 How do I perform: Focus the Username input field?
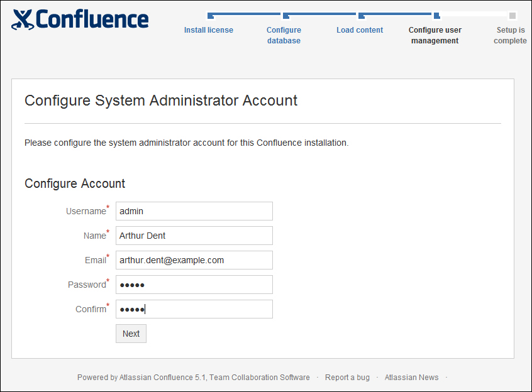[194, 211]
